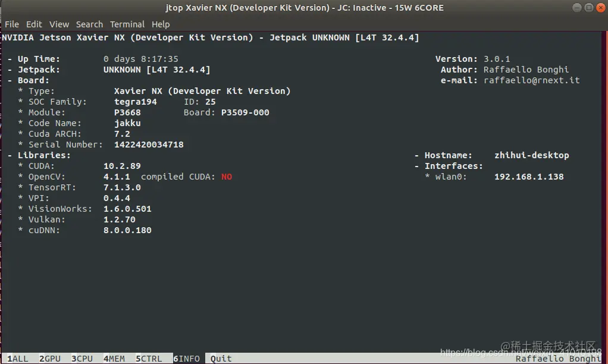
Task: Click the wlan0 interface label
Action: 451,177
